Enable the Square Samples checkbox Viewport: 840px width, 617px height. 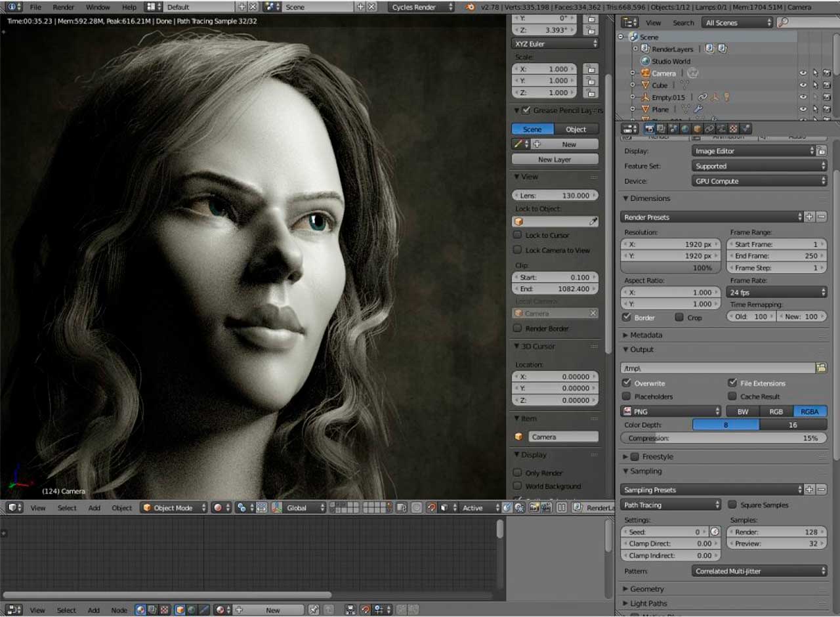pyautogui.click(x=732, y=505)
